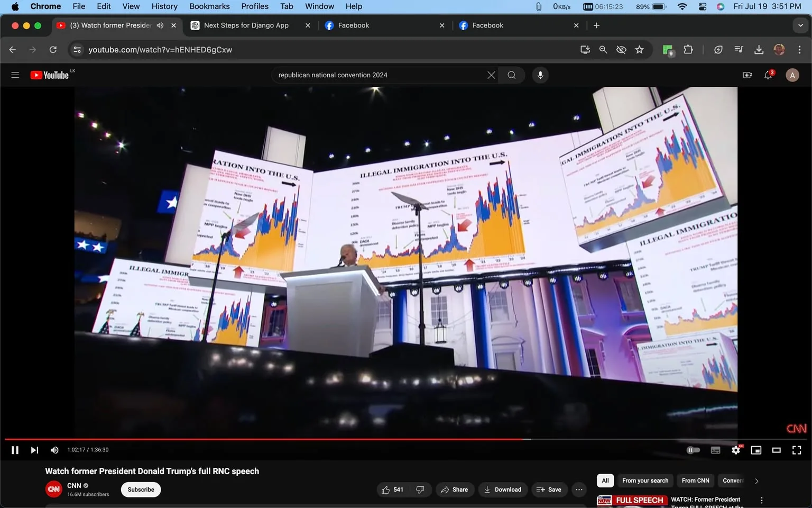Open account avatar menu

[792, 75]
